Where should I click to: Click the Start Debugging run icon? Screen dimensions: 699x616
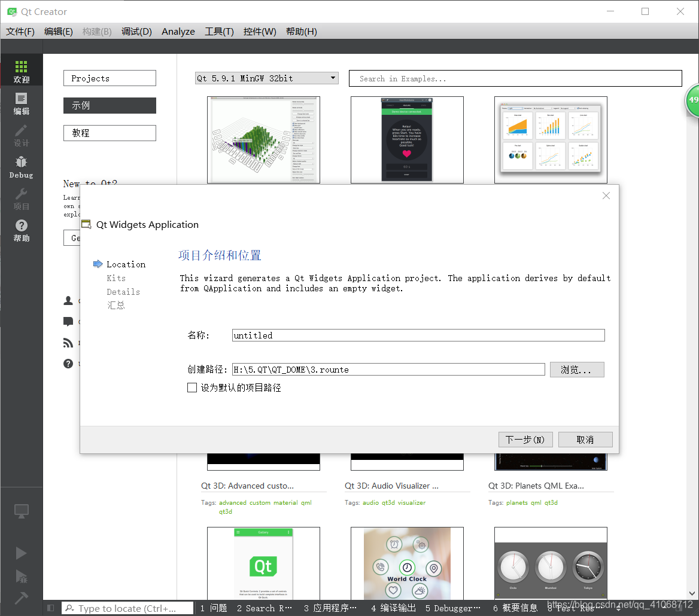21,577
